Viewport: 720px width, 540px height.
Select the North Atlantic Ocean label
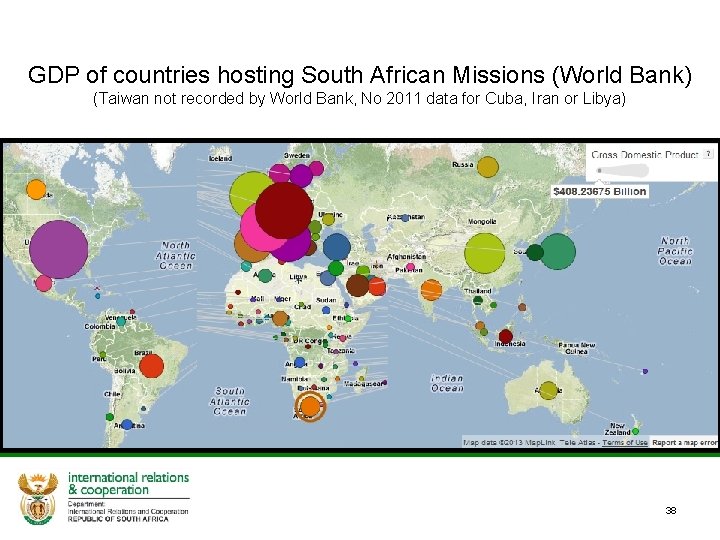pos(176,256)
